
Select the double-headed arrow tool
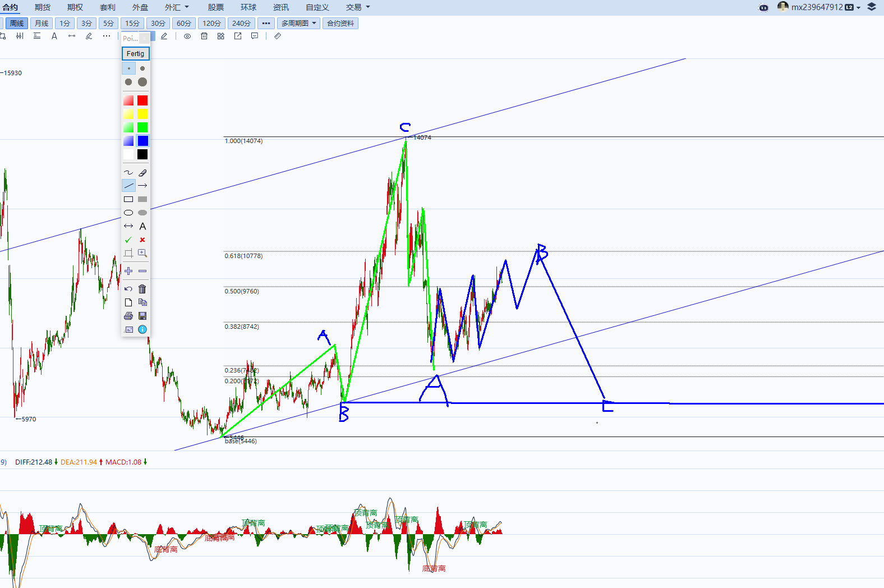click(x=128, y=226)
